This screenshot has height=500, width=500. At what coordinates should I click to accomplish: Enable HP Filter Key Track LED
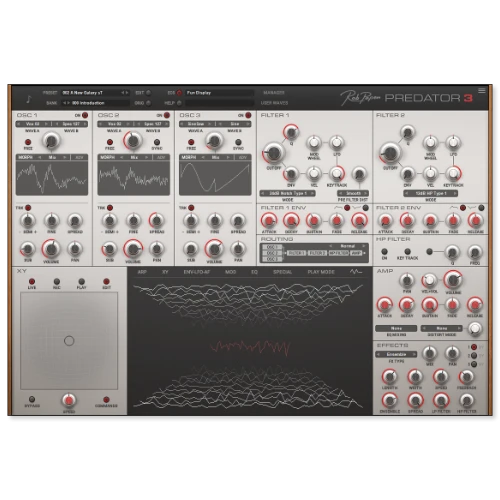point(407,252)
